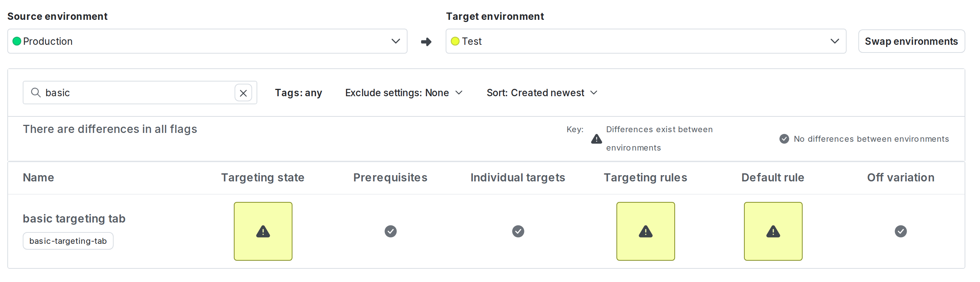Click the green Production environment color dot
Image resolution: width=980 pixels, height=282 pixels.
17,41
